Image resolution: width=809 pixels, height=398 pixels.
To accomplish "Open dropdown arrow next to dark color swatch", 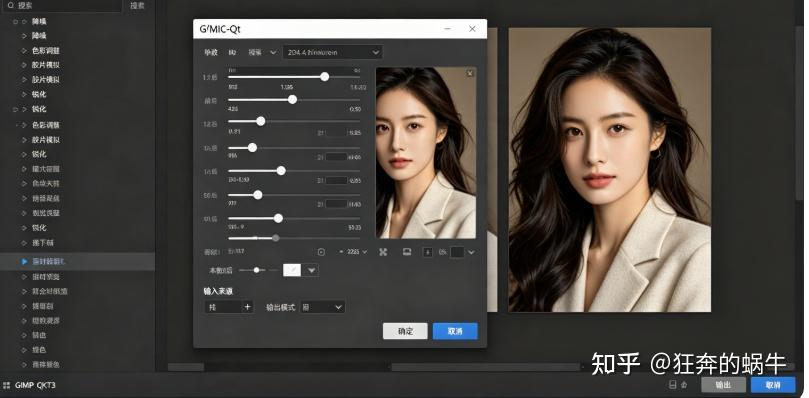I will 471,252.
